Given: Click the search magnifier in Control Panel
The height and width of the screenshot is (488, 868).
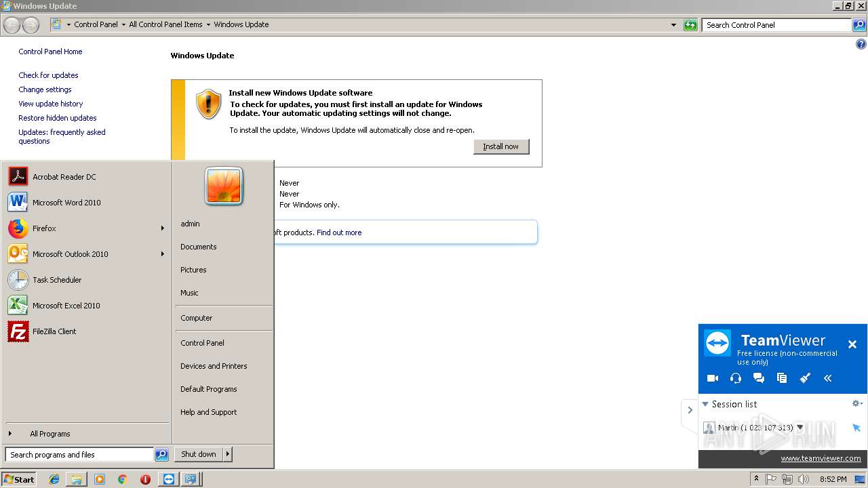Looking at the screenshot, I should click(x=859, y=25).
